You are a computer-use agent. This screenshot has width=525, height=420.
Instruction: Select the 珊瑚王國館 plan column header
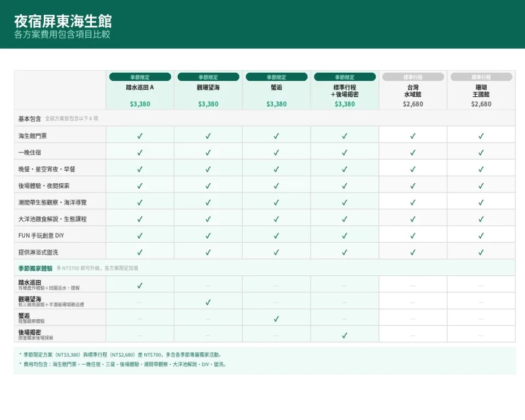pos(481,91)
